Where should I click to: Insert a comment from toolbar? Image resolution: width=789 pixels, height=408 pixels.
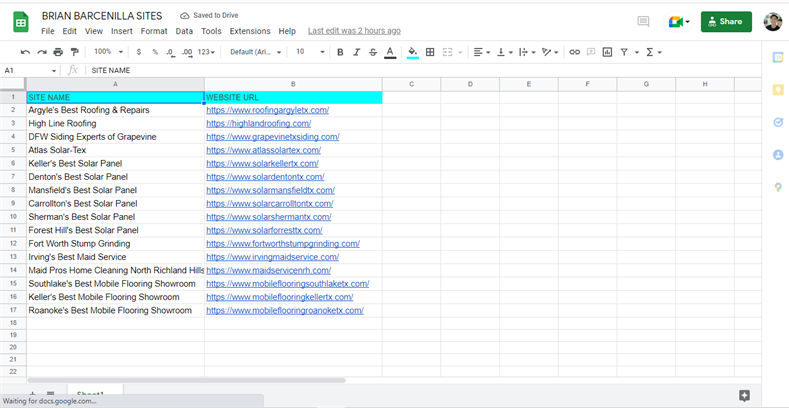tap(591, 52)
